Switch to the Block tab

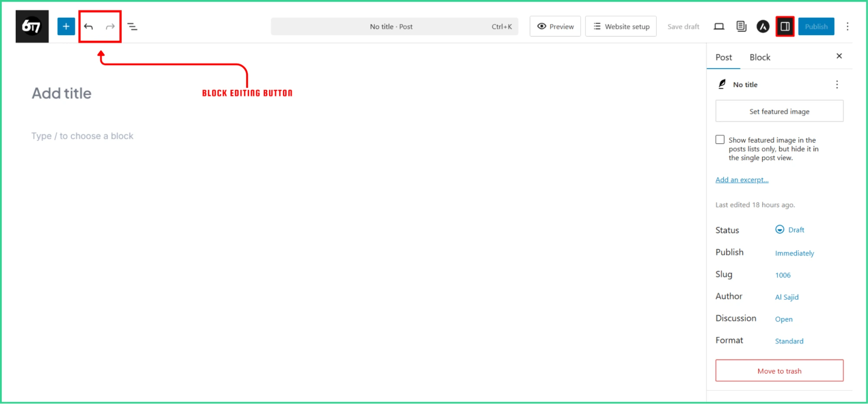pyautogui.click(x=760, y=57)
